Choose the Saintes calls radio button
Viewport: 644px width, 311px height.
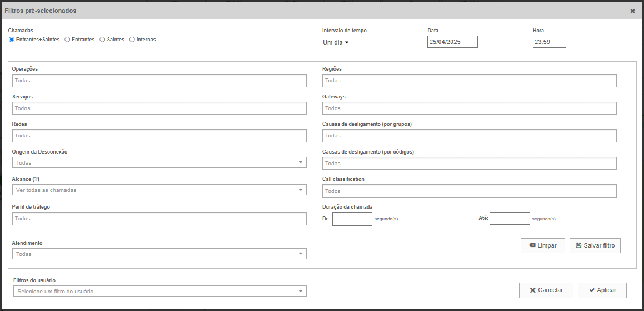coord(102,40)
